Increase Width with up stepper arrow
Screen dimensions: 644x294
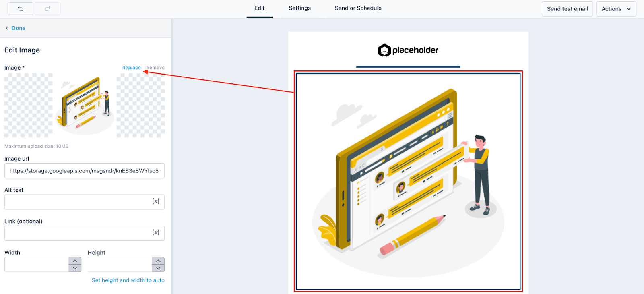point(75,261)
